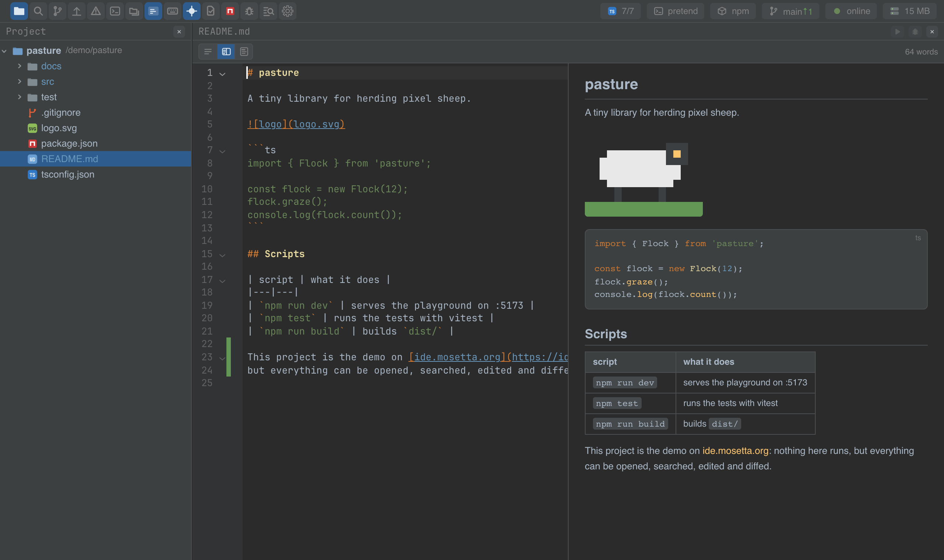Expand the docs folder
The height and width of the screenshot is (560, 944).
coord(20,66)
